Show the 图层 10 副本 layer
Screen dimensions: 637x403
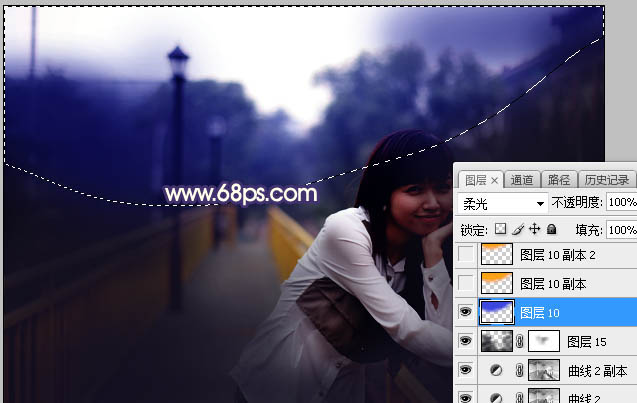click(466, 283)
